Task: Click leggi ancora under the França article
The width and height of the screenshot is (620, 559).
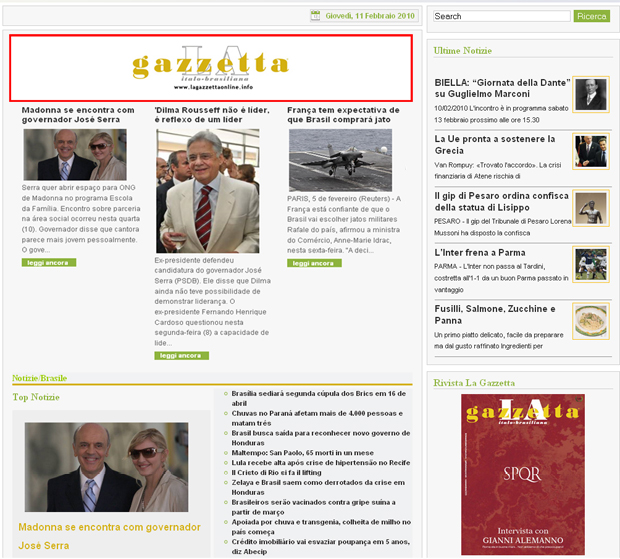Action: coord(314,263)
